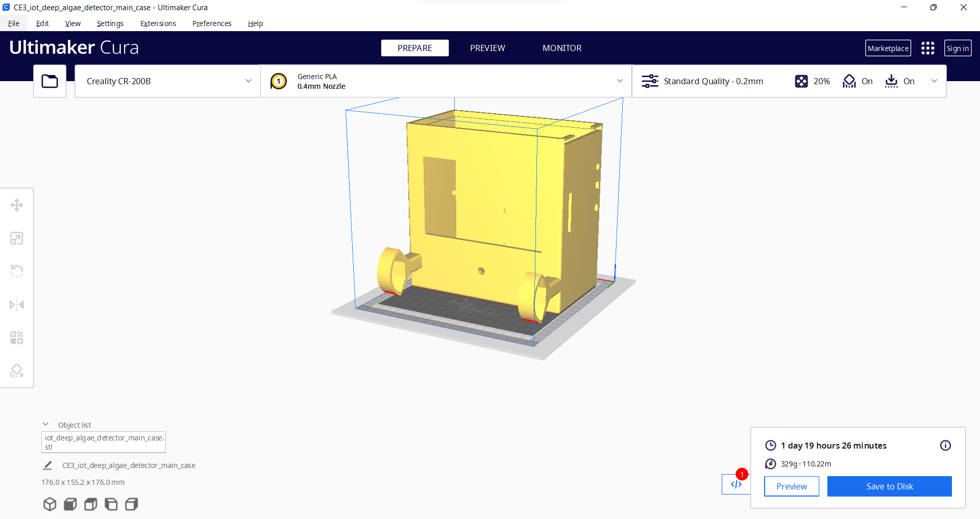Switch to the MONITOR stage tab

pos(562,48)
